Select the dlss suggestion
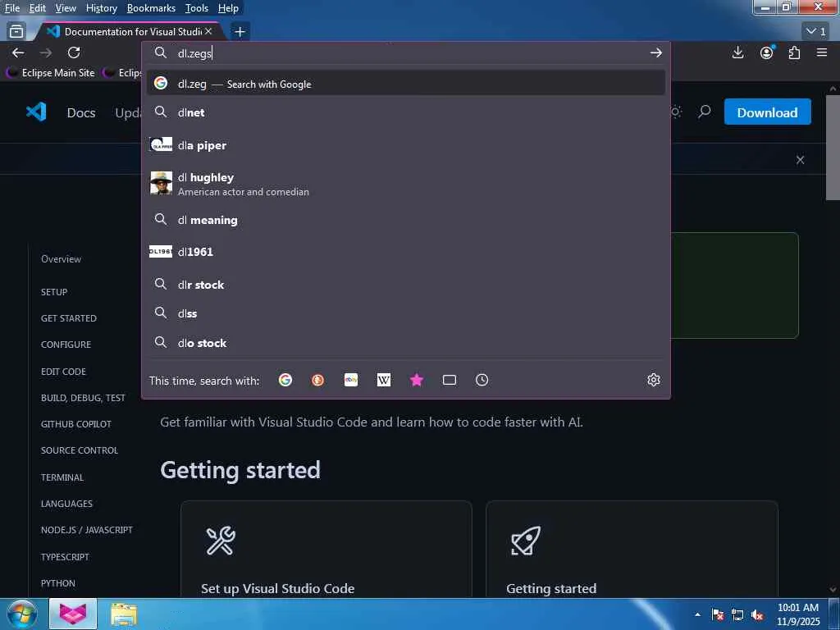This screenshot has width=840, height=630. (405, 313)
